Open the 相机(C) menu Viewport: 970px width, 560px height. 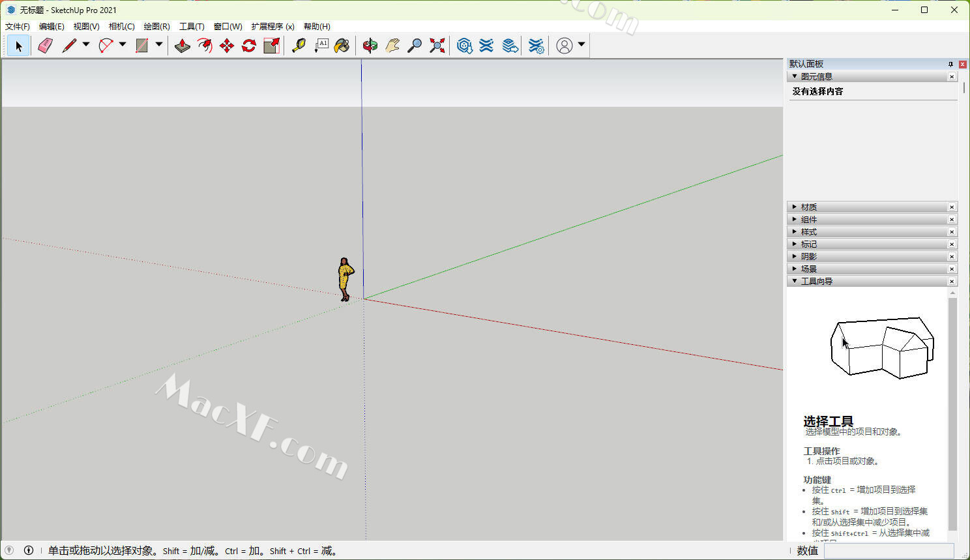coord(121,27)
